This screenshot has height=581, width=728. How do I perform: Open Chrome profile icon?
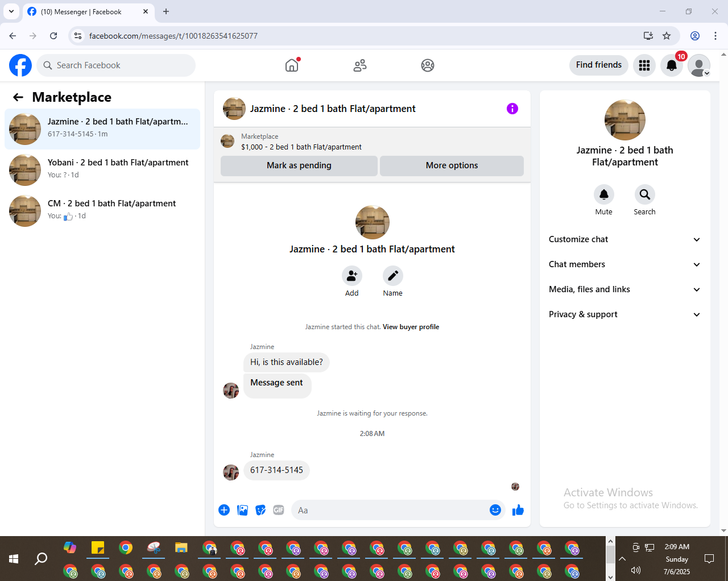[x=695, y=36]
